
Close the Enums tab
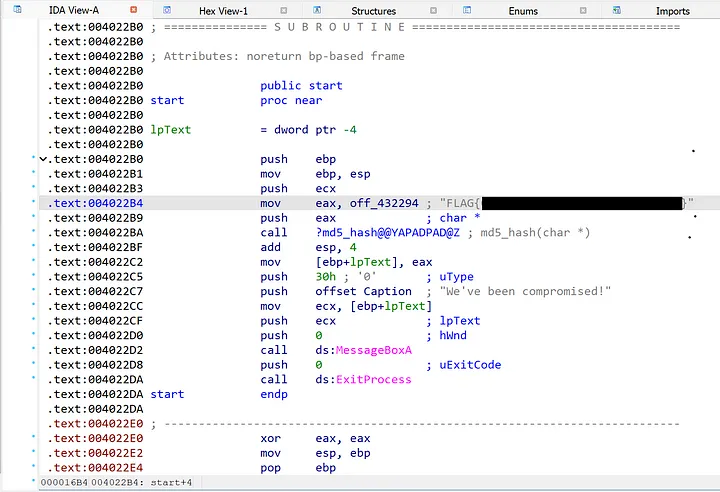click(x=583, y=10)
